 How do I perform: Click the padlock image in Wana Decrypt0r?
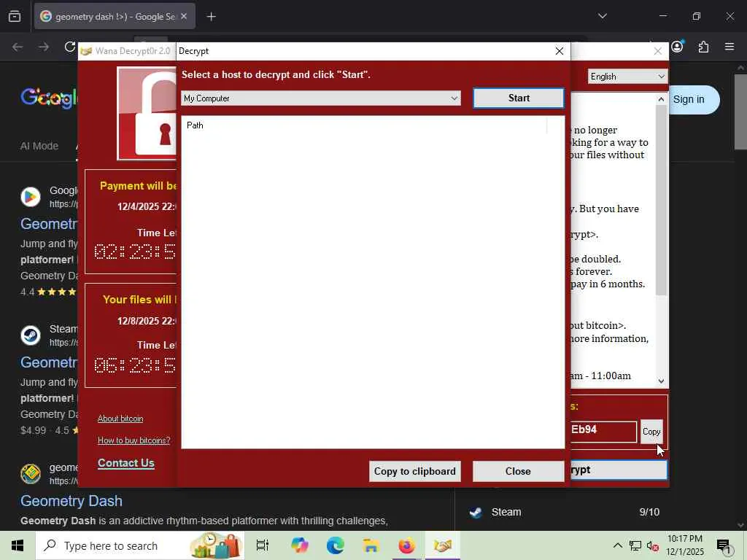147,113
